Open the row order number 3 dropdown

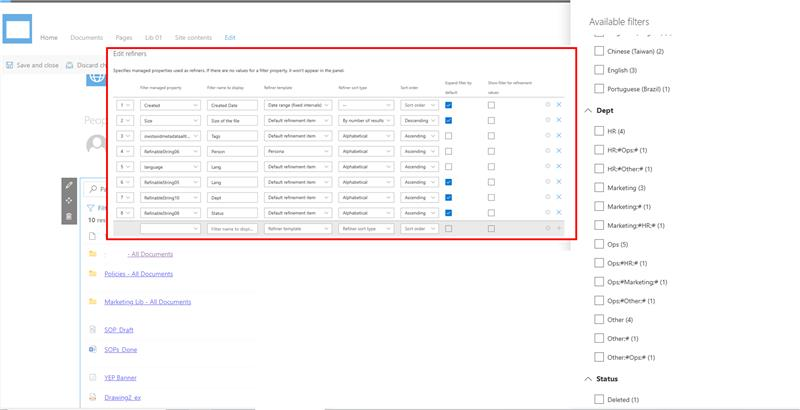pos(125,136)
